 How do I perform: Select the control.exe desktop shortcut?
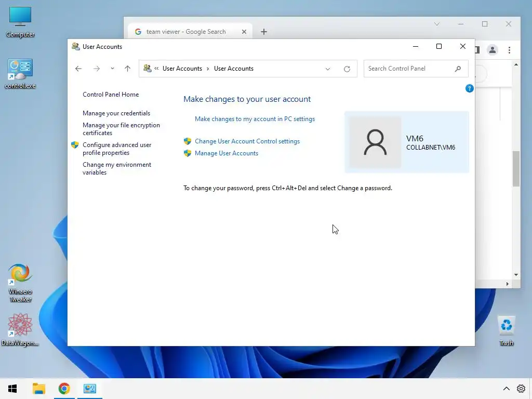(20, 74)
